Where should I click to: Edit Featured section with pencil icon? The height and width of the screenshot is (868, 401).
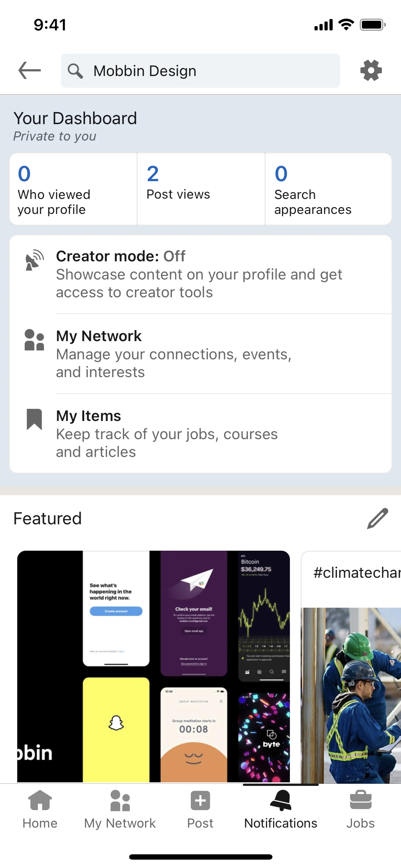point(377,519)
